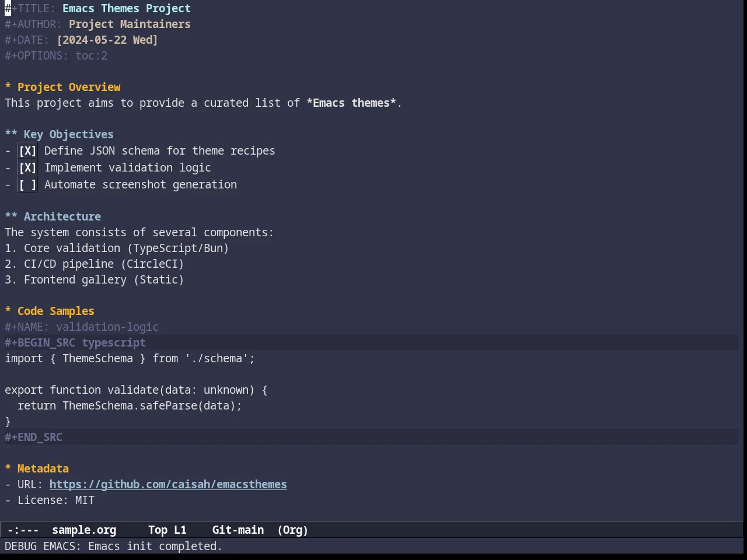The image size is (747, 560).
Task: Click the #+NAME: validation-logic line
Action: [82, 327]
